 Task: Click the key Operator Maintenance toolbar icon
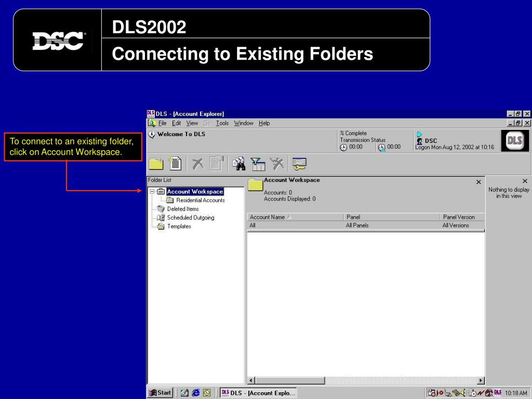[299, 164]
